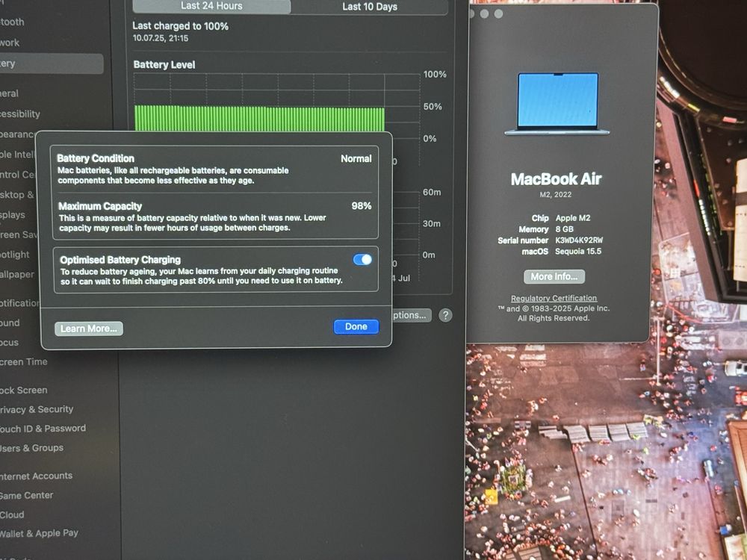Open Wallet & Apple Pay settings
Screen dimensions: 747x560
click(39, 533)
